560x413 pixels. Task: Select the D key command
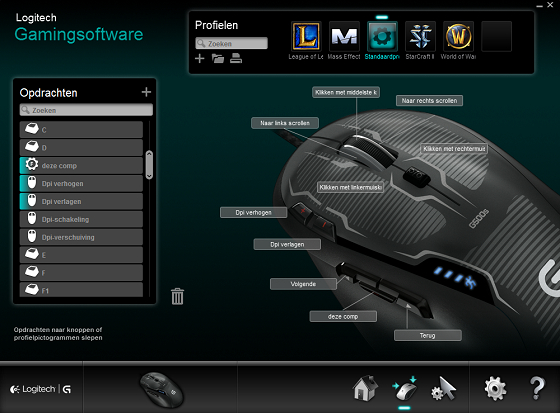point(81,148)
